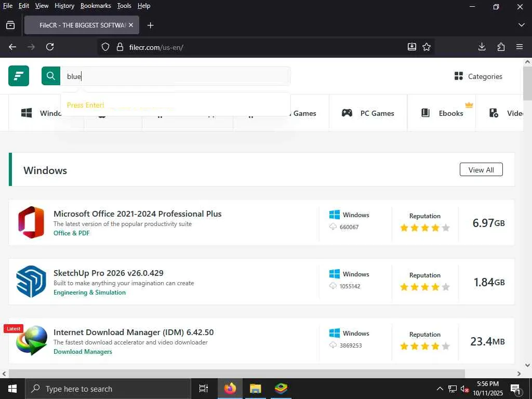Image resolution: width=532 pixels, height=399 pixels.
Task: Click the 1.84GB size value
Action: coord(489,282)
